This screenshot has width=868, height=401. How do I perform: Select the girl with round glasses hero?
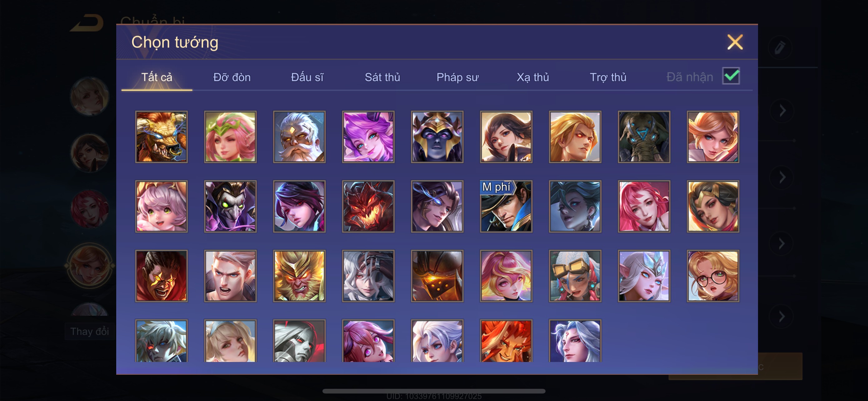click(x=713, y=276)
